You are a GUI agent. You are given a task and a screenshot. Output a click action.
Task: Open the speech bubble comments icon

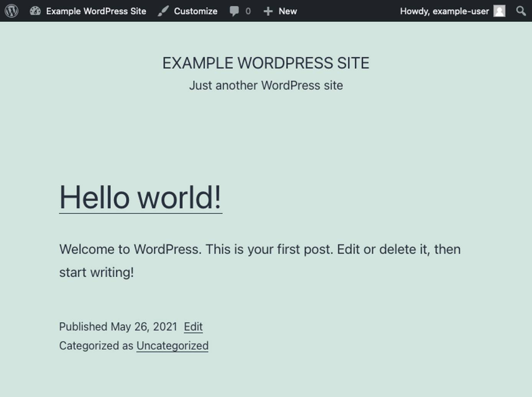(x=234, y=11)
